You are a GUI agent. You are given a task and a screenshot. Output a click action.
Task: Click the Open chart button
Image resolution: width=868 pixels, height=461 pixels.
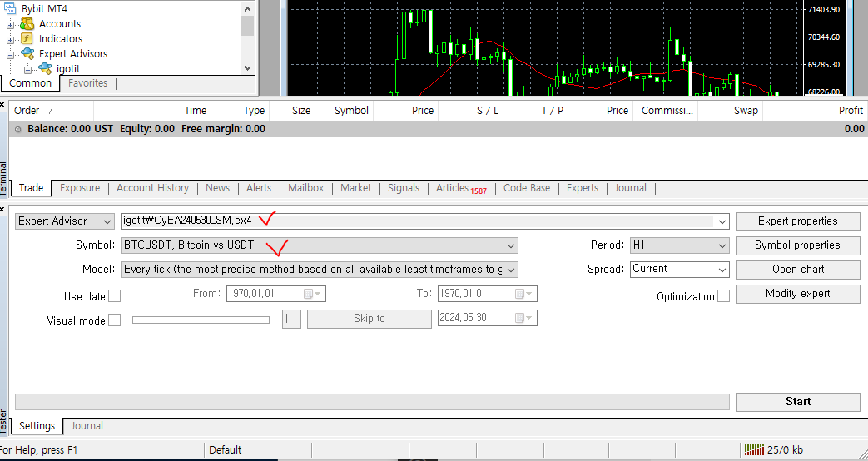click(x=798, y=270)
